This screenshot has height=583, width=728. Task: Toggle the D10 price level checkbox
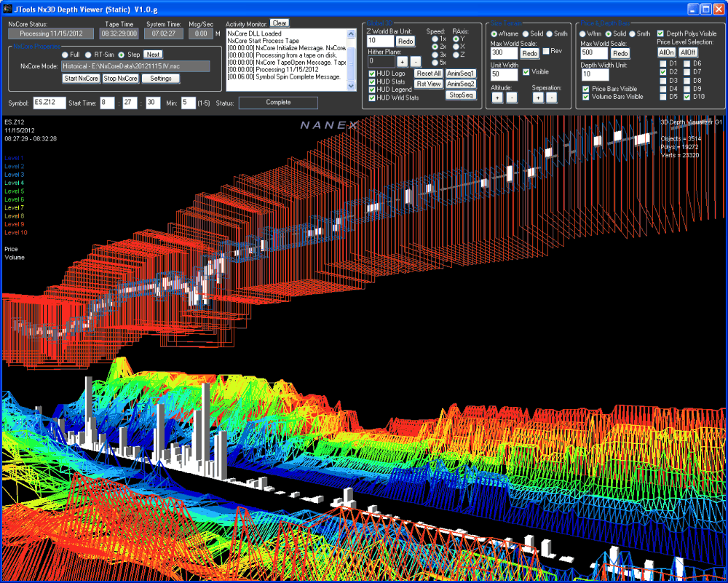(x=687, y=97)
